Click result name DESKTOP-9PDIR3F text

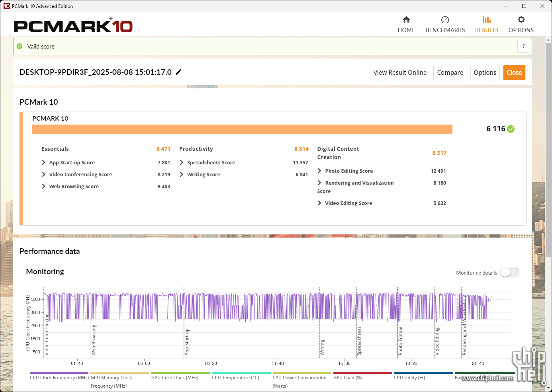coord(96,72)
